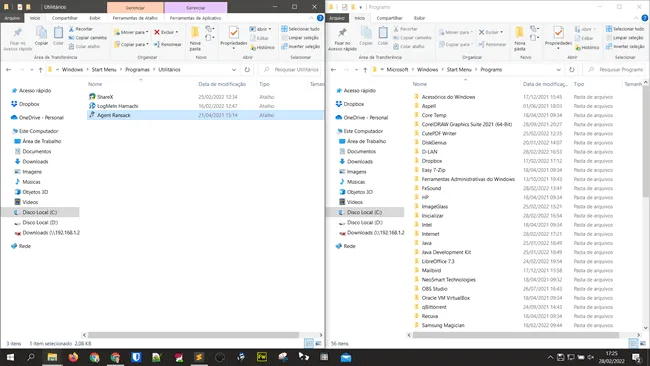
Task: Click Programas breadcrumb in the Utilitários window
Action: coord(137,70)
